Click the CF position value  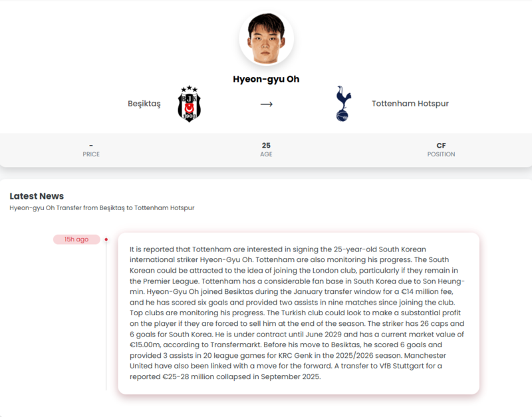(x=441, y=146)
